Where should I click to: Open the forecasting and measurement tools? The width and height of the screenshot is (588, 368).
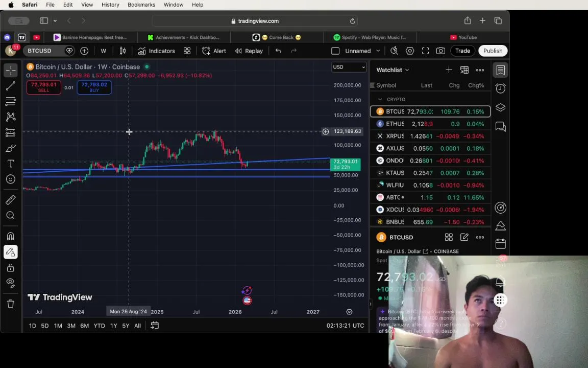coord(11,132)
